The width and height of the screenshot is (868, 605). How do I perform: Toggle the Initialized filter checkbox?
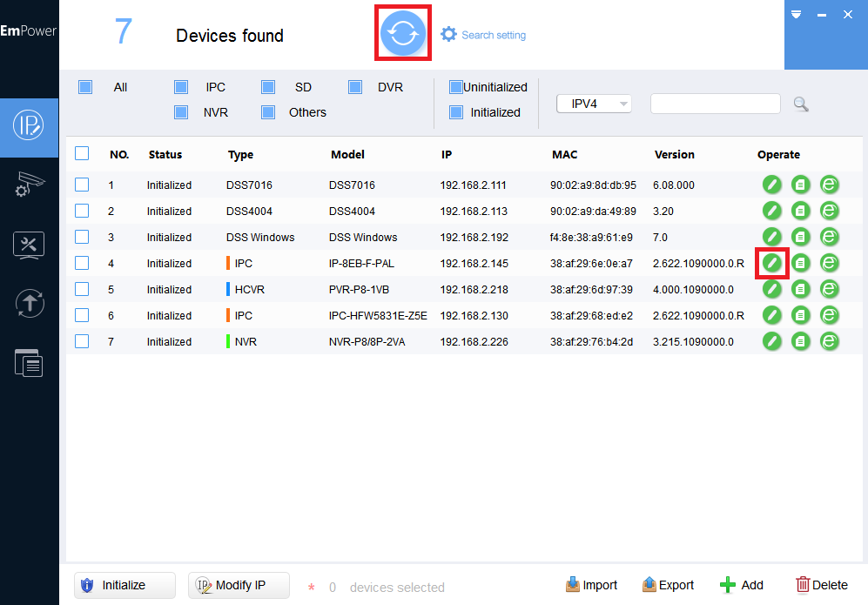(x=456, y=112)
